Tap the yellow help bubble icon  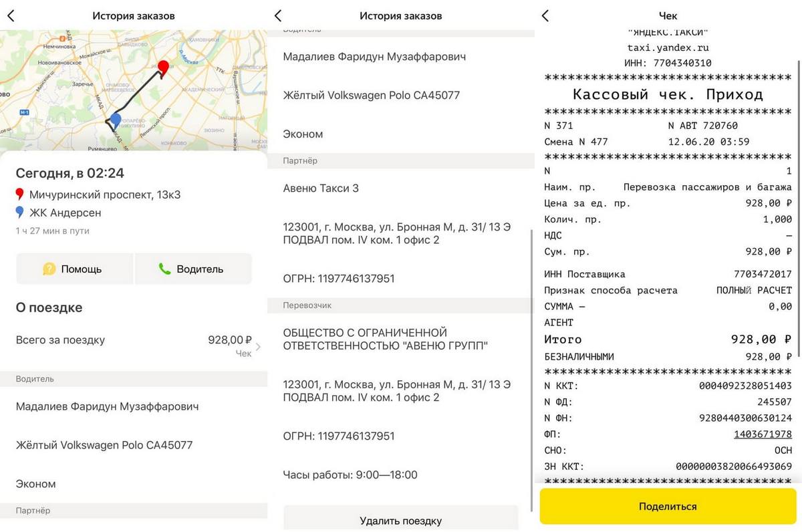click(49, 269)
